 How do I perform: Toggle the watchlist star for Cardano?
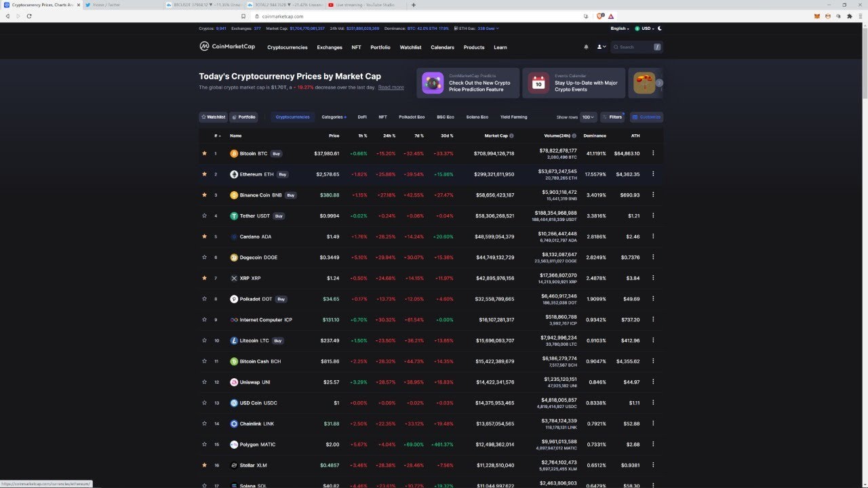click(204, 237)
